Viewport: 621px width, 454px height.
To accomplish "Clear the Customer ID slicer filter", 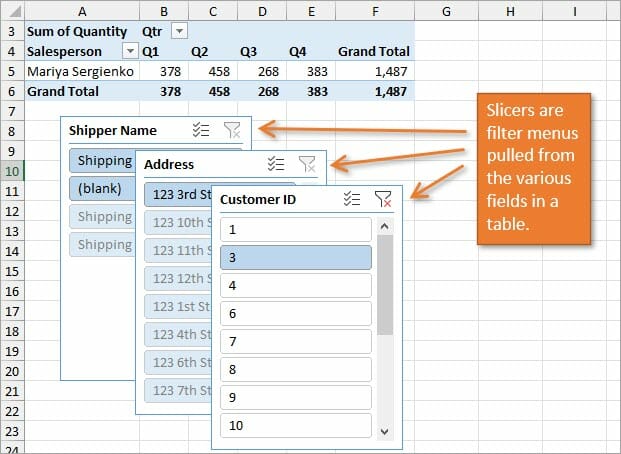I will coord(382,199).
